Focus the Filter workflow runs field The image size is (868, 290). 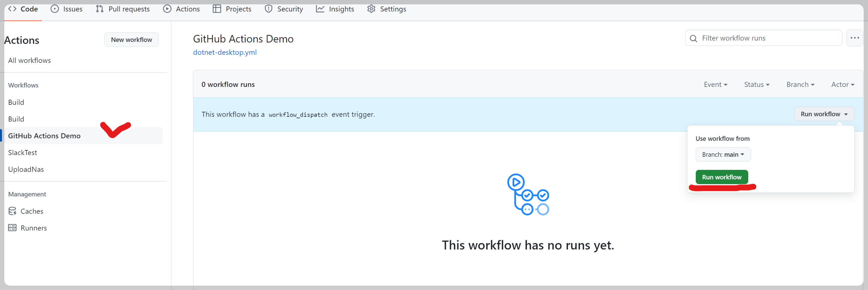pyautogui.click(x=764, y=38)
